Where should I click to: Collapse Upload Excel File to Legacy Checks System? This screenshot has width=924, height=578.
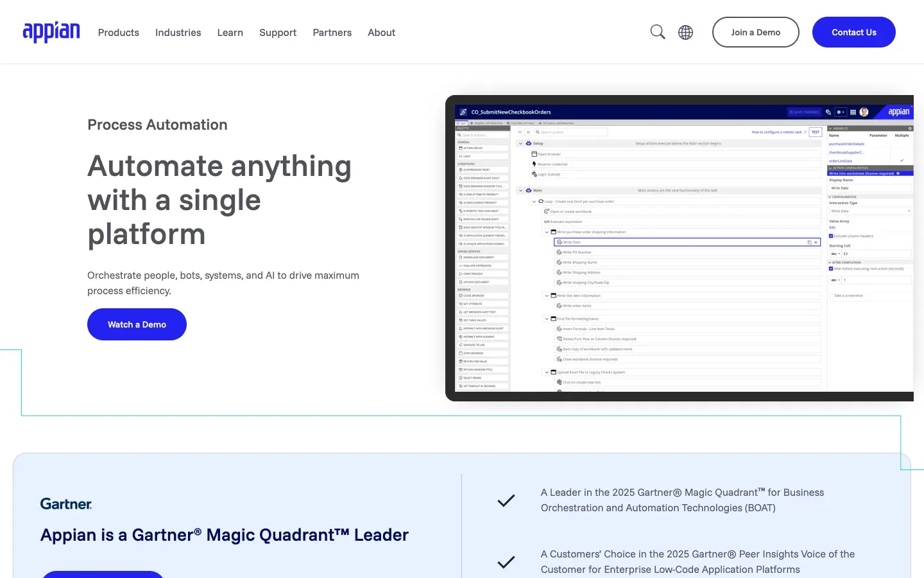[x=547, y=372]
